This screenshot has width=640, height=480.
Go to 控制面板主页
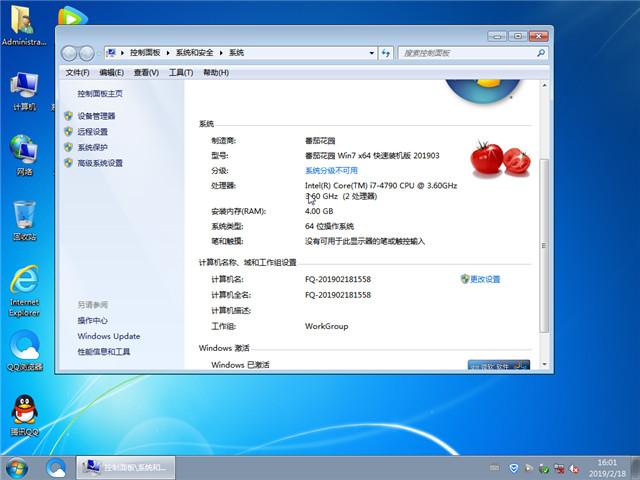(x=100, y=93)
